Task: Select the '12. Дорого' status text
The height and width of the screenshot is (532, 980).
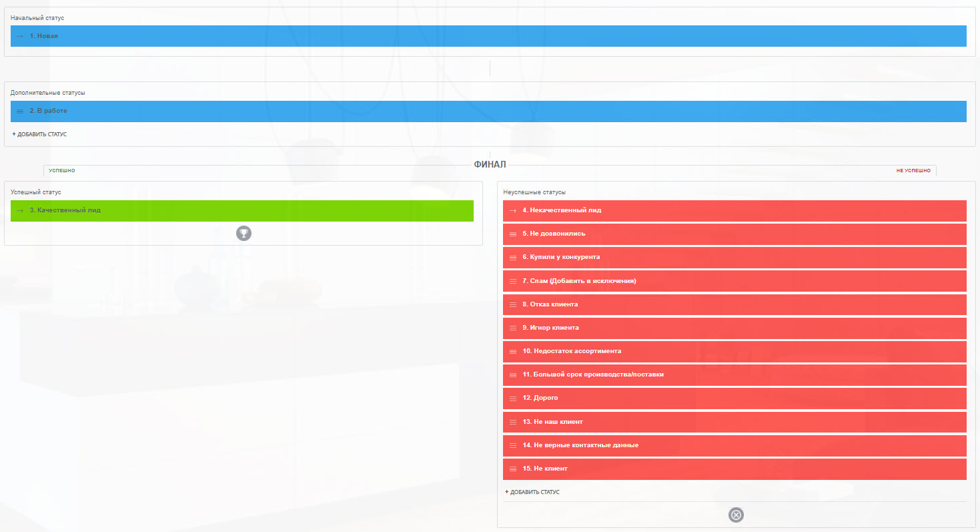Action: [540, 398]
